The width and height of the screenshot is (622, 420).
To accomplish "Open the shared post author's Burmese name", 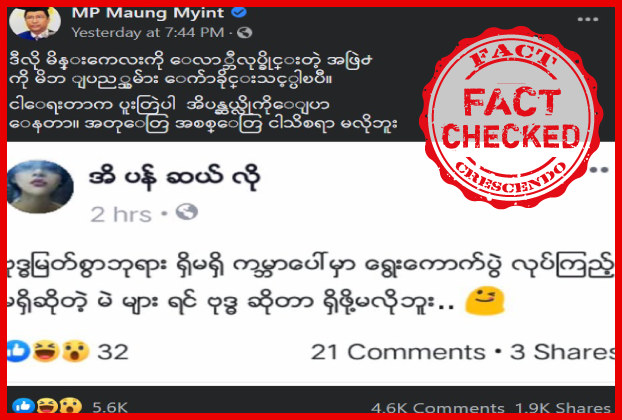I will 175,177.
